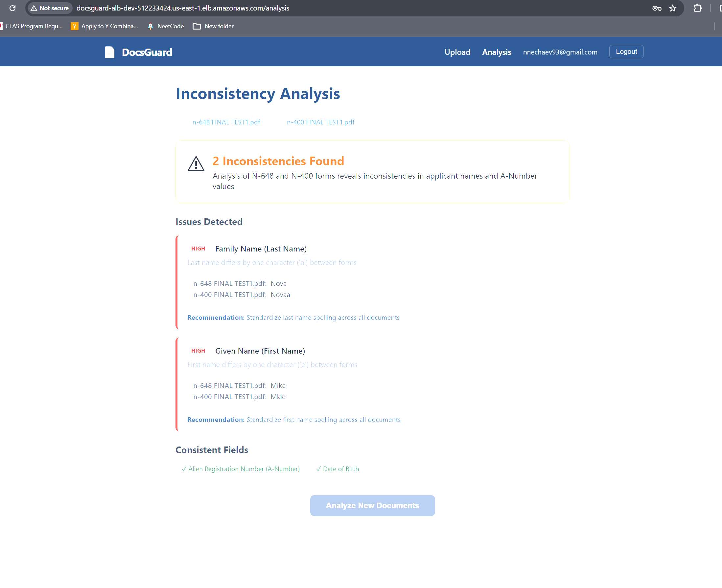Open n-648 FINAL TEST1.pdf file link
This screenshot has height=588, width=722.
[x=226, y=122]
